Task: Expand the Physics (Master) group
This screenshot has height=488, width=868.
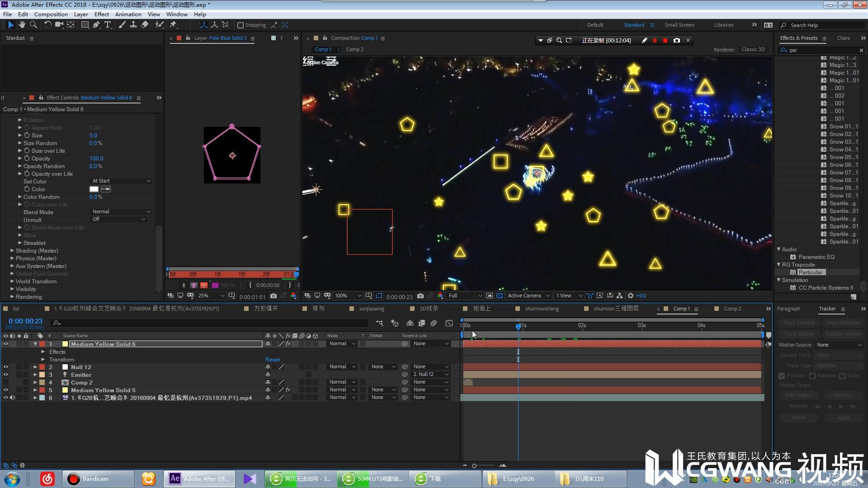Action: pos(12,258)
